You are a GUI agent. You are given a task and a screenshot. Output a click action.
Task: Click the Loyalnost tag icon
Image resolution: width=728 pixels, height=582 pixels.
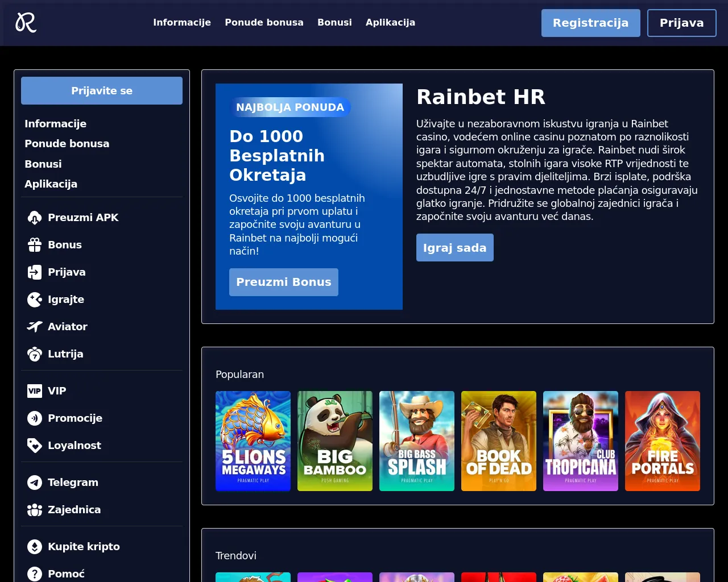[35, 446]
